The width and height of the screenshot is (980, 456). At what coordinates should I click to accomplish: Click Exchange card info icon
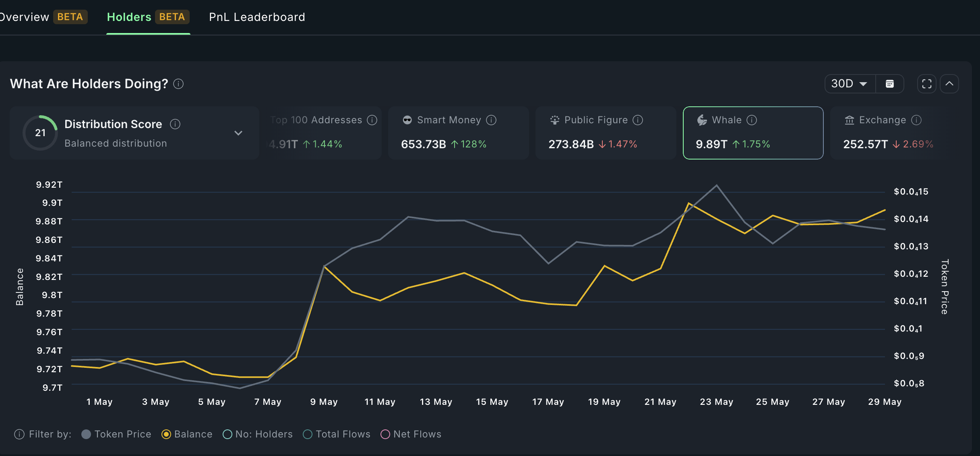tap(916, 120)
